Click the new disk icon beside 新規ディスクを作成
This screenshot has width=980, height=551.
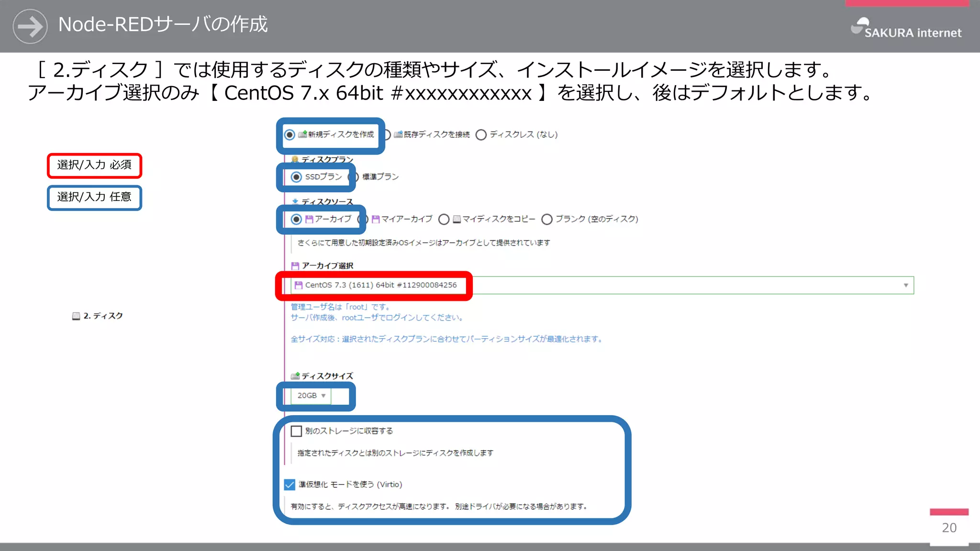302,134
